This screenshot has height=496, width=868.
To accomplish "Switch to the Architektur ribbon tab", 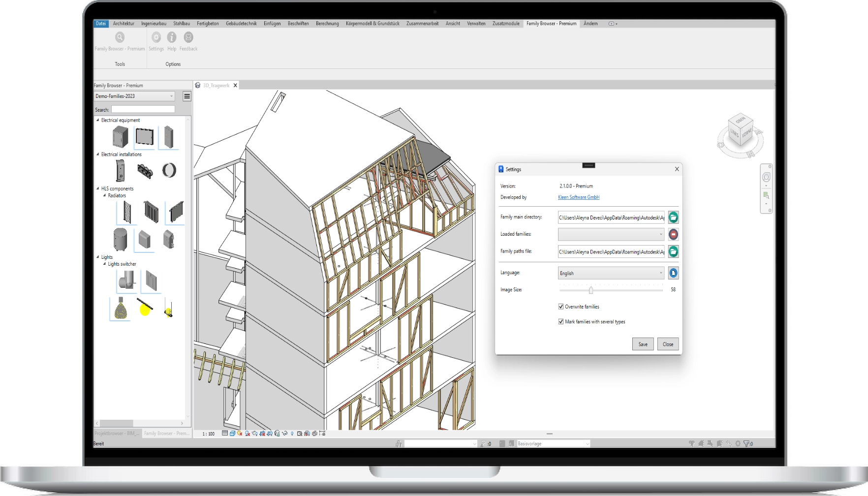I will [x=124, y=24].
